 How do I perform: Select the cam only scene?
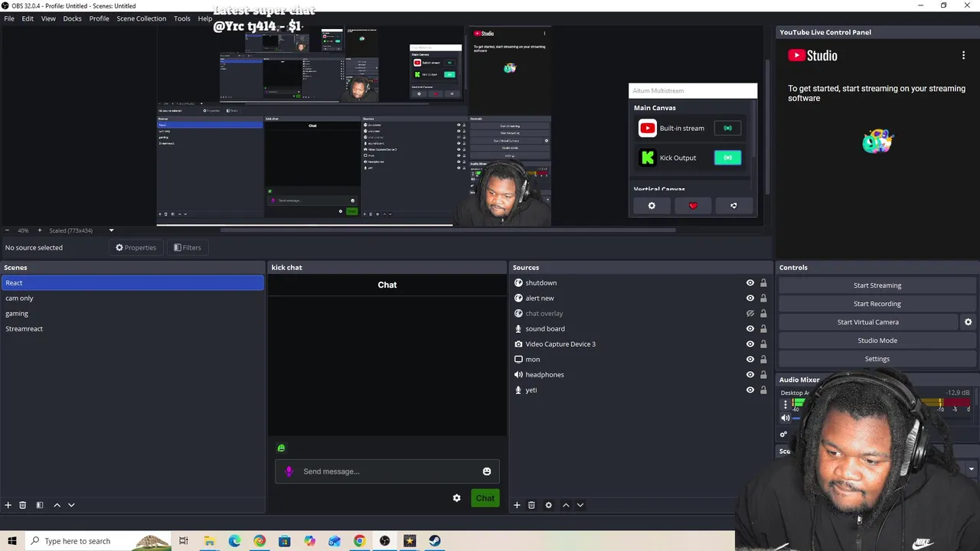click(132, 298)
